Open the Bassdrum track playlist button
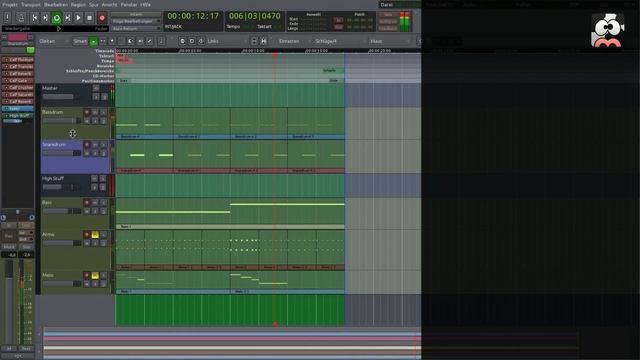 coord(87,121)
